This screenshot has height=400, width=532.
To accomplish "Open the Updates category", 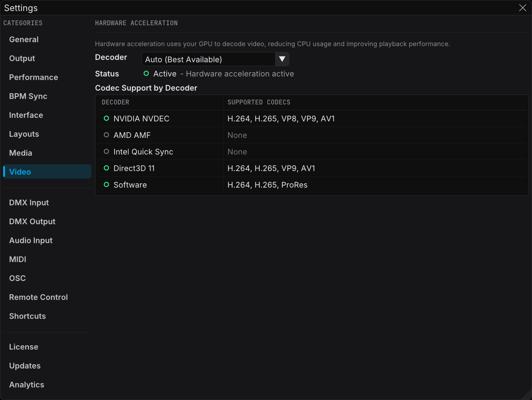I will [x=47, y=366].
